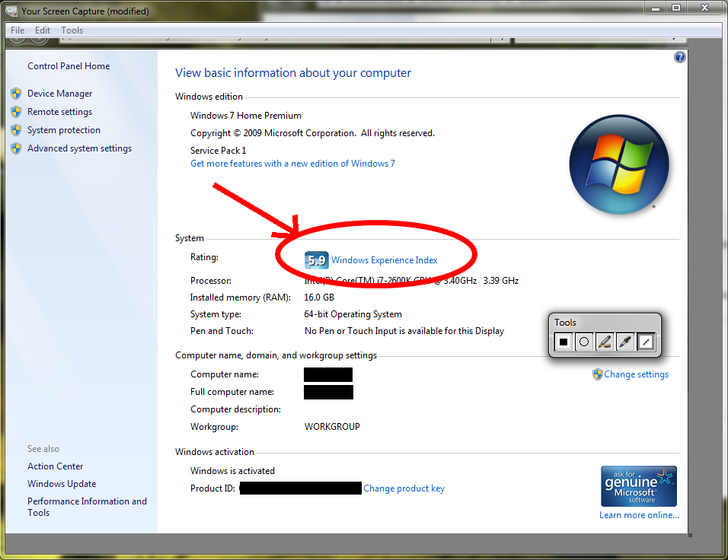Click Change settings for computer name

636,374
